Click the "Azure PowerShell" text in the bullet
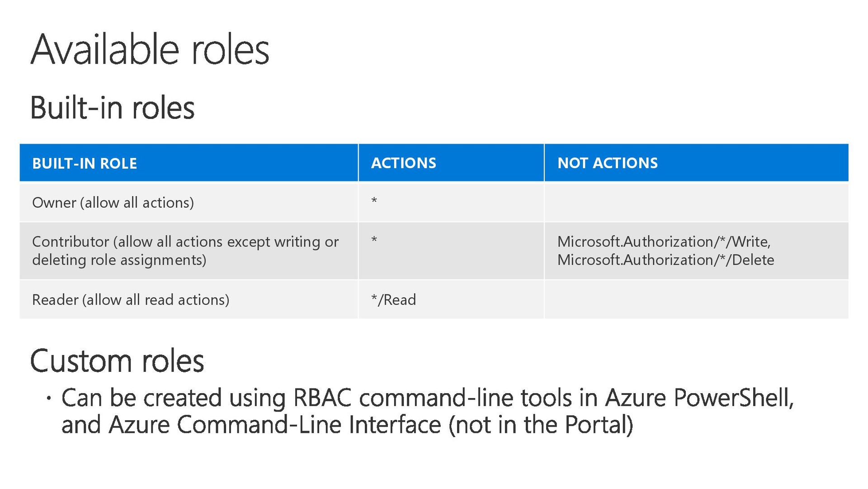The image size is (868, 489). pos(698,398)
